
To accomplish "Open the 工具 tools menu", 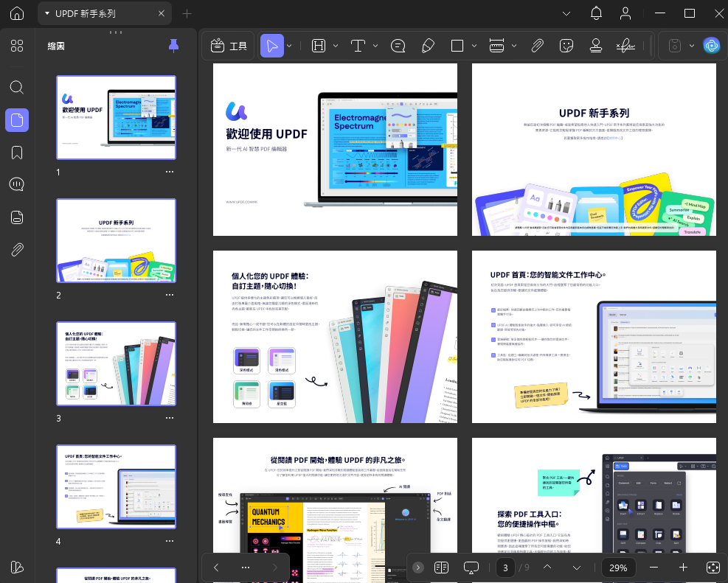I will [229, 46].
